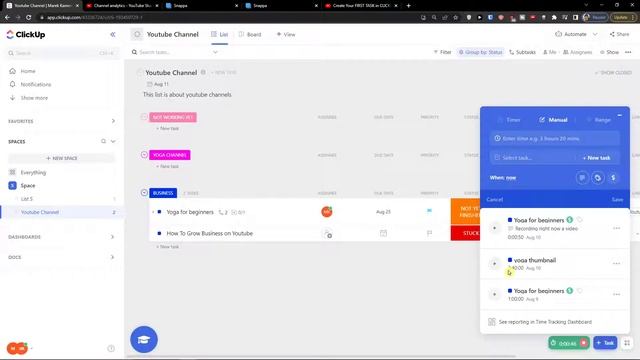The image size is (640, 360).
Task: Toggle billable dollar icon in tracker
Action: click(x=613, y=178)
